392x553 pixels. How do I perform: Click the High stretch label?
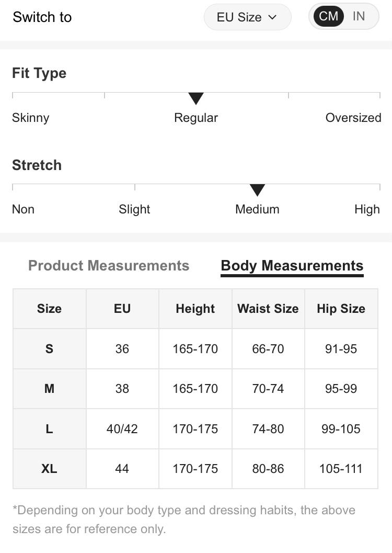(x=367, y=209)
